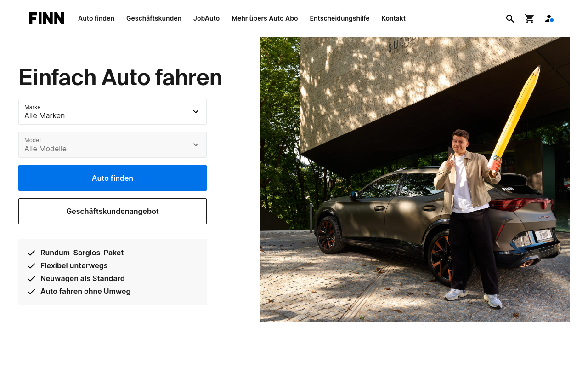Click the checkmark beside Flexibel unterwegs
Image resolution: width=588 pixels, height=368 pixels.
pyautogui.click(x=31, y=265)
